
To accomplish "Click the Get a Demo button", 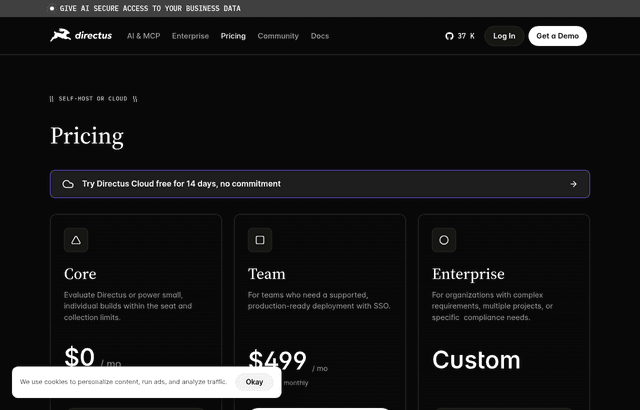I will [x=558, y=36].
